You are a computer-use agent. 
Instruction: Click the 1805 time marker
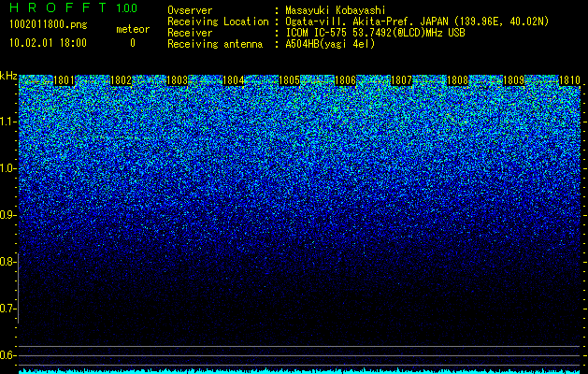pyautogui.click(x=289, y=80)
